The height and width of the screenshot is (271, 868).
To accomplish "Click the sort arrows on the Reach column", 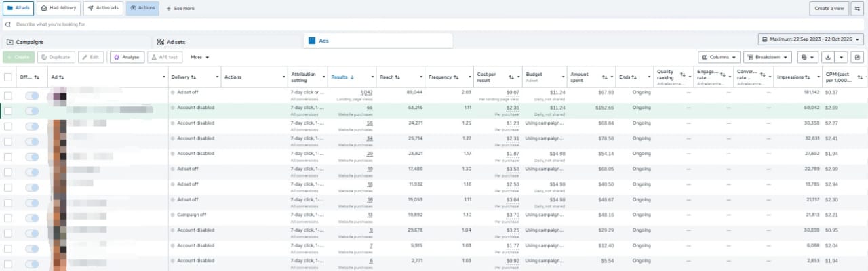I will coord(397,77).
